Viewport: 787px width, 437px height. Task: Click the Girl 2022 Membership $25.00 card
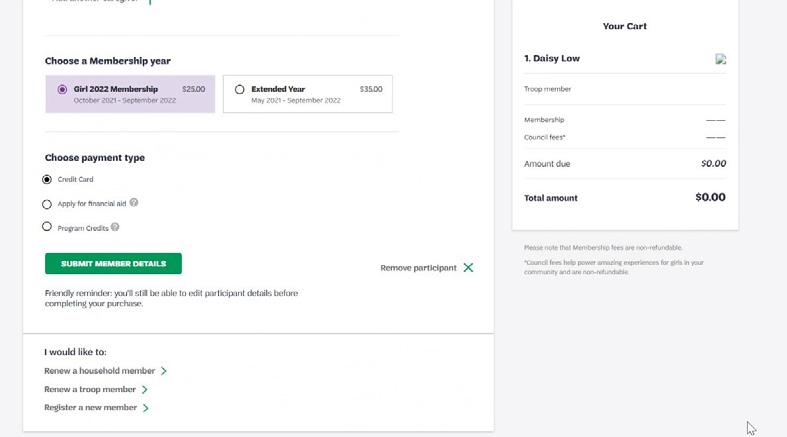tap(130, 94)
